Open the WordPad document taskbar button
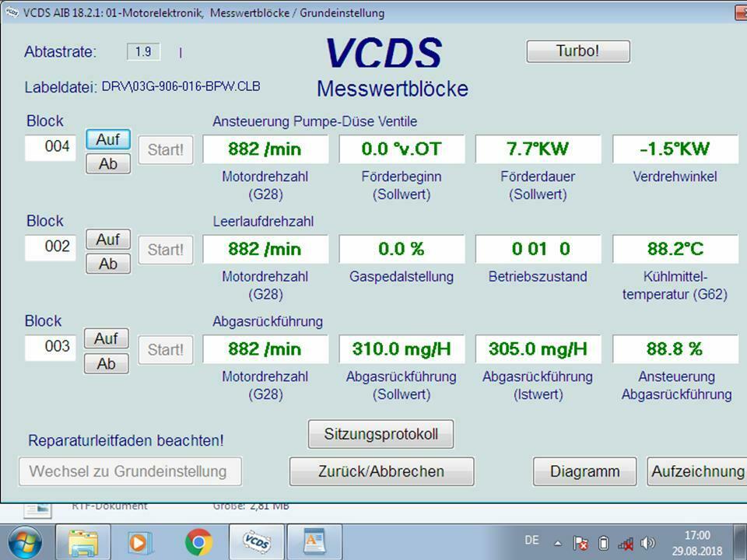This screenshot has width=747, height=560. [314, 542]
